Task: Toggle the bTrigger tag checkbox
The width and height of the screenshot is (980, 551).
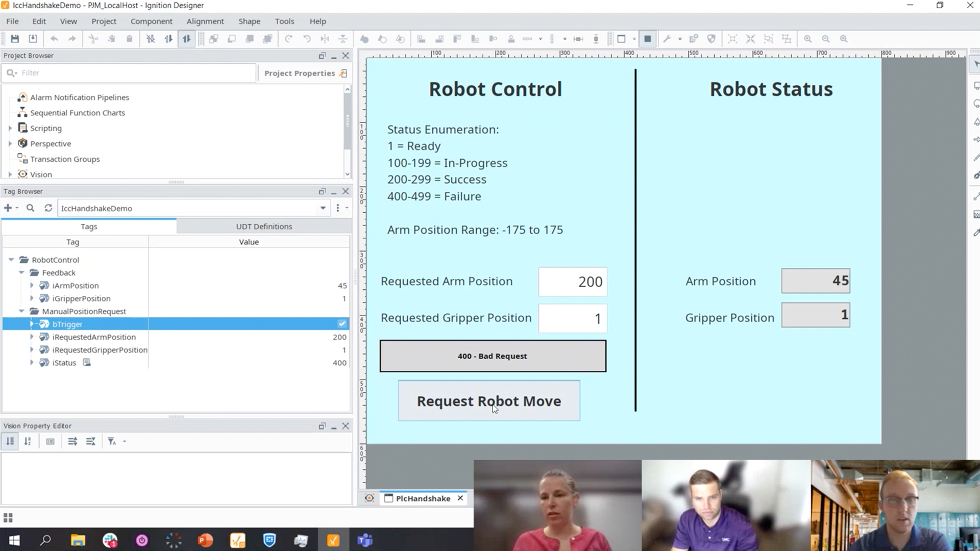Action: pos(342,324)
